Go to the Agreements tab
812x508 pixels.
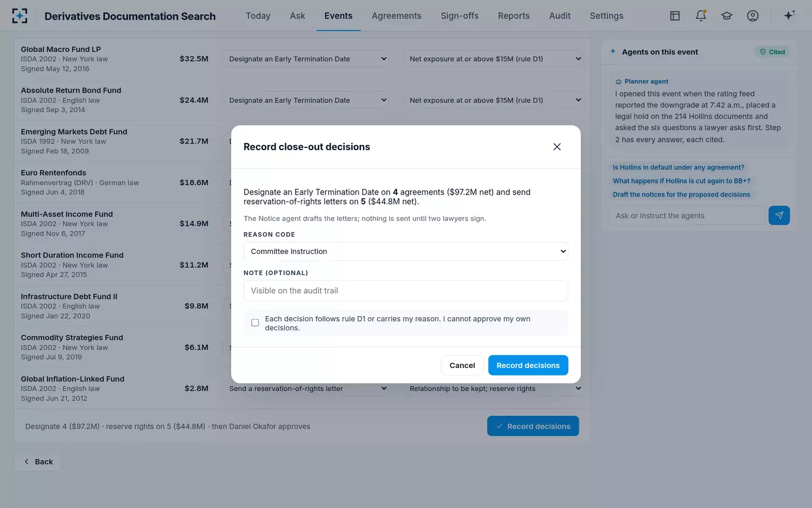[x=396, y=16]
